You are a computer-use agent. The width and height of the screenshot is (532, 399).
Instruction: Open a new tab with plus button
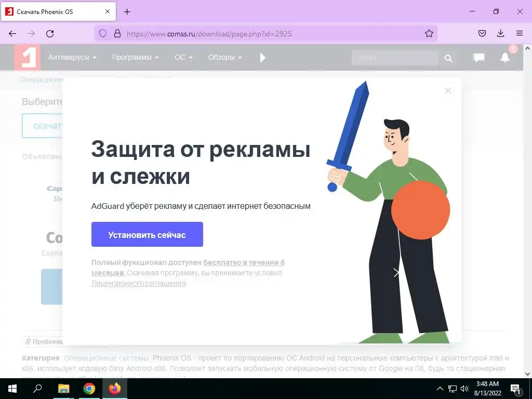[127, 12]
